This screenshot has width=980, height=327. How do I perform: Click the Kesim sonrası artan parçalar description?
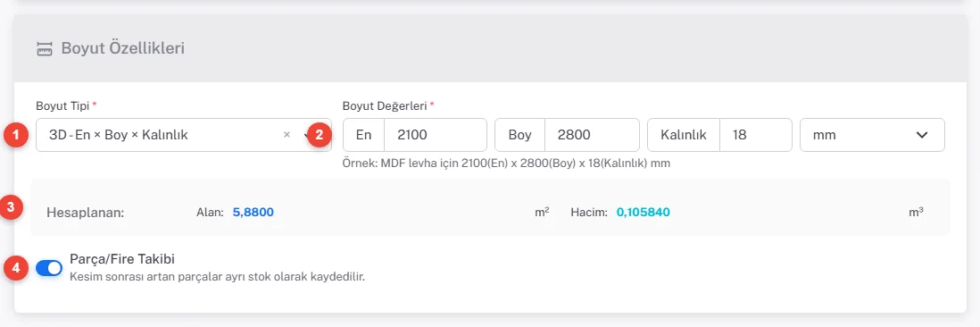click(217, 276)
